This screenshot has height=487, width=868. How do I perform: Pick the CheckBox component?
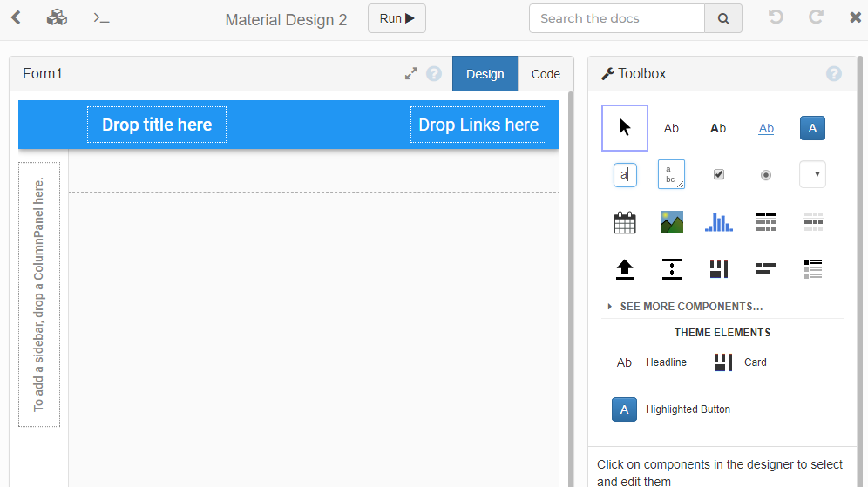click(x=718, y=174)
